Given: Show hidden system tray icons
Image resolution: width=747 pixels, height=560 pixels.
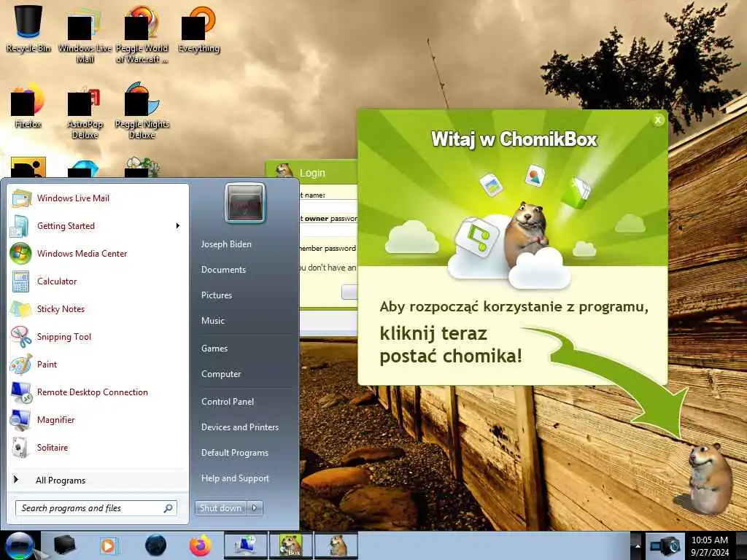Looking at the screenshot, I should click(x=638, y=545).
